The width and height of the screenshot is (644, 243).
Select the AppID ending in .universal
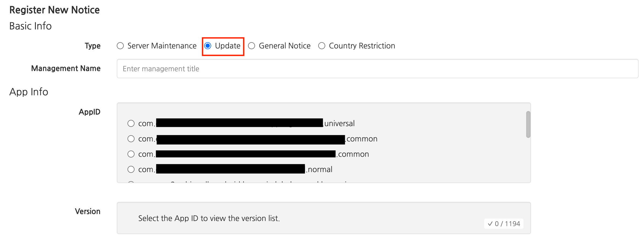131,123
